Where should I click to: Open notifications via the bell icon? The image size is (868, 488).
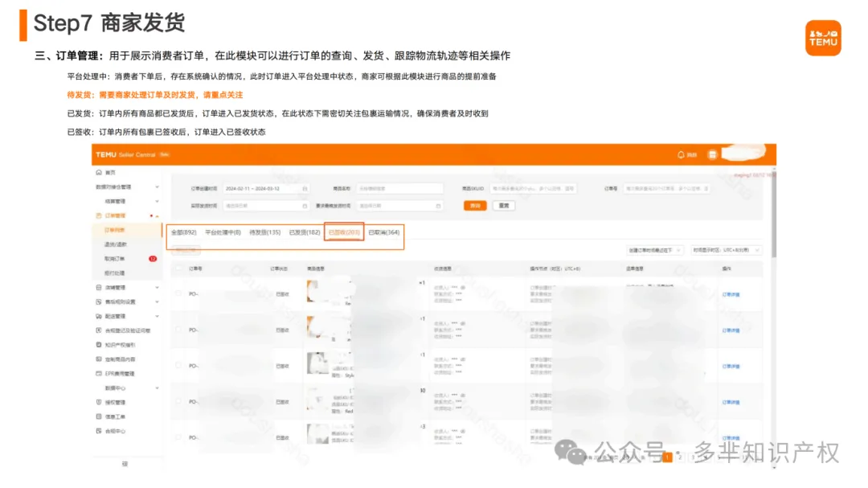(681, 154)
